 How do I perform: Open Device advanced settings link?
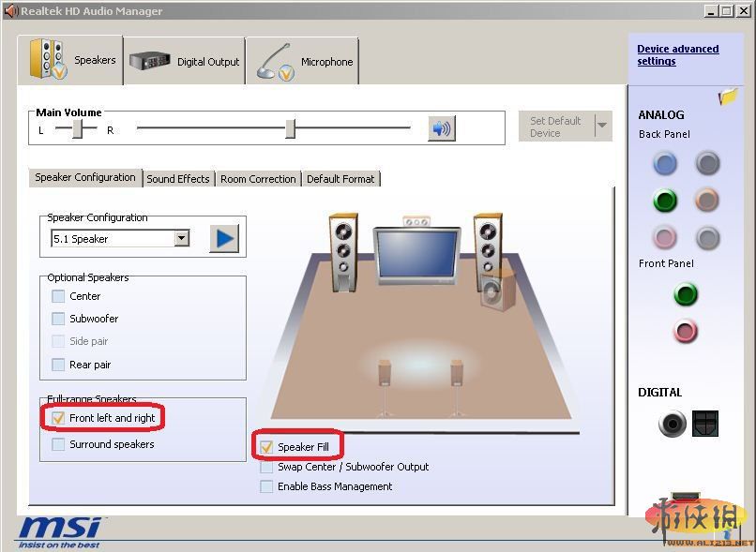[677, 55]
